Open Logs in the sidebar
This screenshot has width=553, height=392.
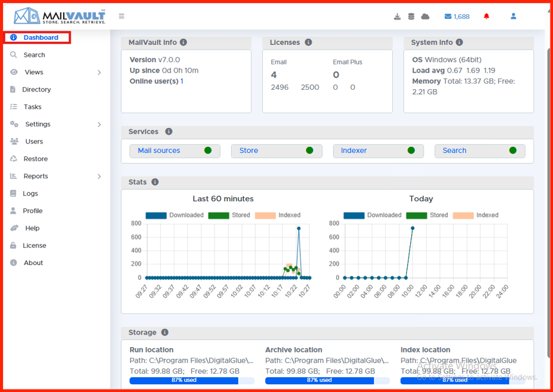(30, 193)
